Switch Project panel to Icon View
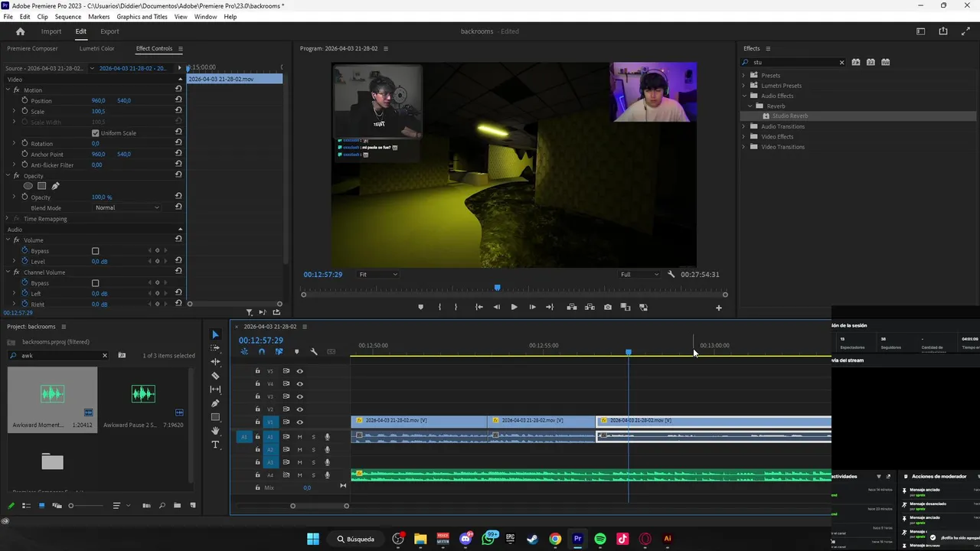This screenshot has width=980, height=551. coord(41,505)
